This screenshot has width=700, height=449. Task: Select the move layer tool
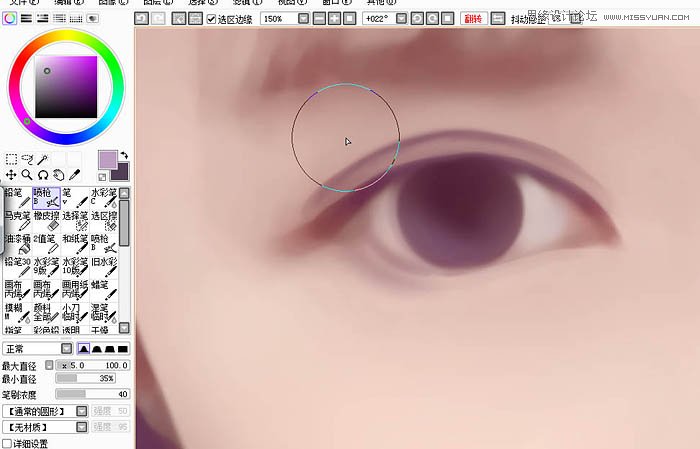11,175
